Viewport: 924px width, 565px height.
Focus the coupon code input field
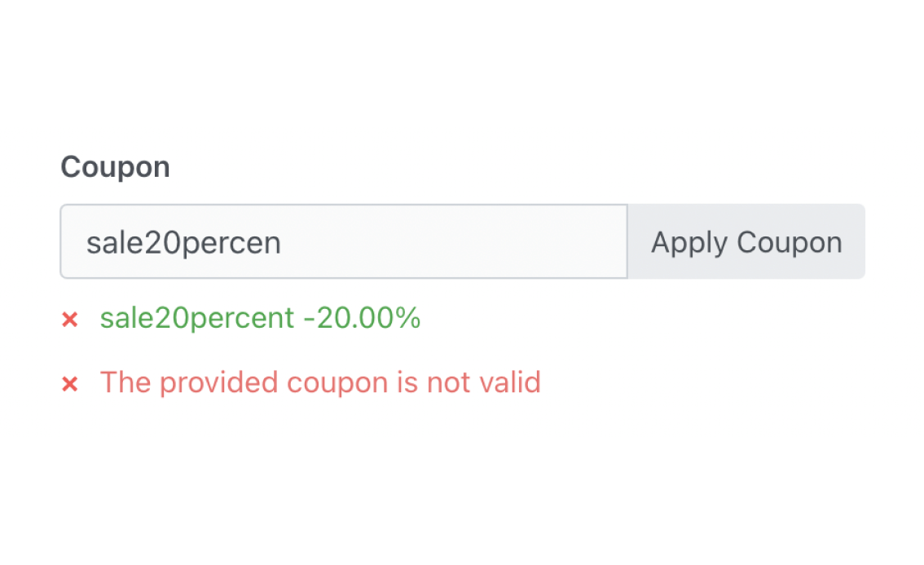pyautogui.click(x=343, y=242)
